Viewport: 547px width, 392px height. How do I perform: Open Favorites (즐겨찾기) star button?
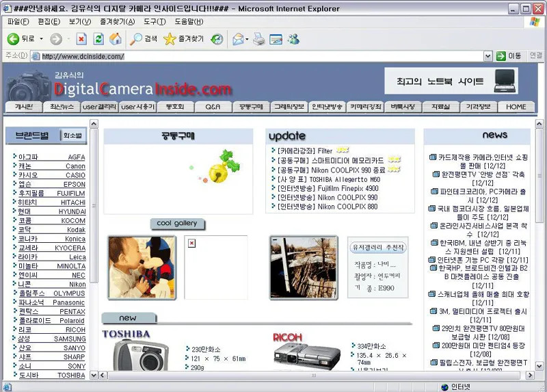[183, 39]
